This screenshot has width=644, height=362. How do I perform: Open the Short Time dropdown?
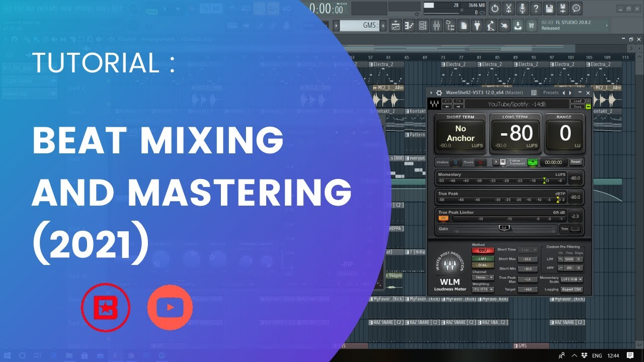click(x=527, y=250)
